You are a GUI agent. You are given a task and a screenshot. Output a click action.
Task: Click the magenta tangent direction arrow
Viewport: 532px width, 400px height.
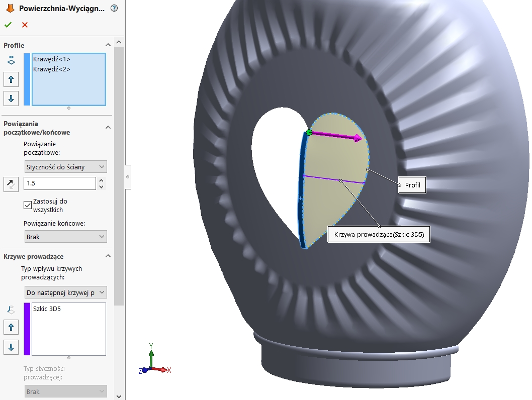tap(337, 136)
